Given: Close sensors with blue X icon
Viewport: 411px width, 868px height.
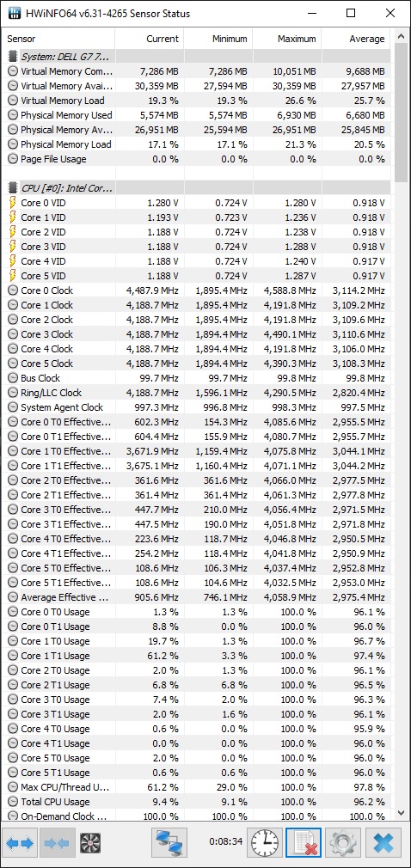Looking at the screenshot, I should pyautogui.click(x=383, y=843).
